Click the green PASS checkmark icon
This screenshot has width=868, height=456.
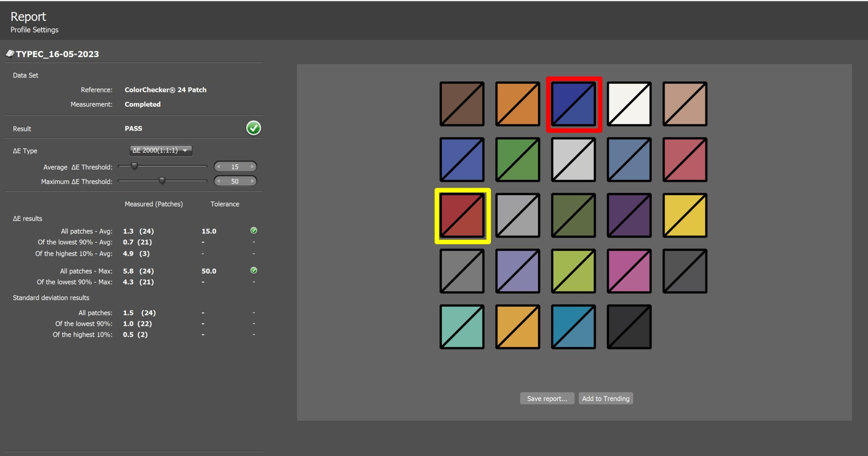click(x=253, y=128)
